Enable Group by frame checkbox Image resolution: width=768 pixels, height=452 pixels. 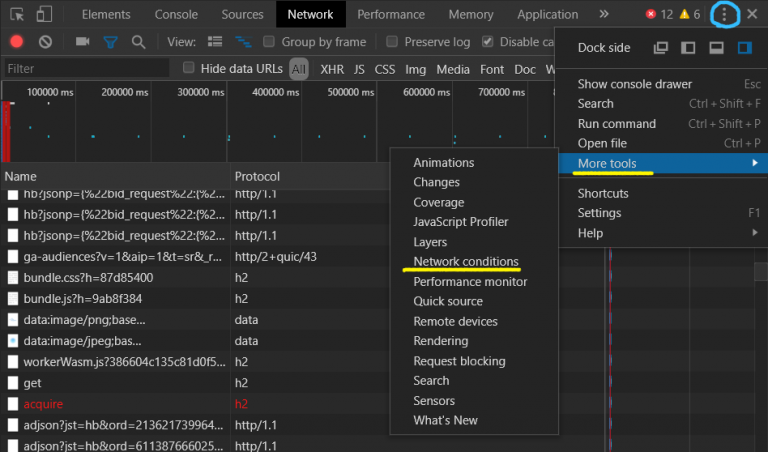[x=268, y=42]
